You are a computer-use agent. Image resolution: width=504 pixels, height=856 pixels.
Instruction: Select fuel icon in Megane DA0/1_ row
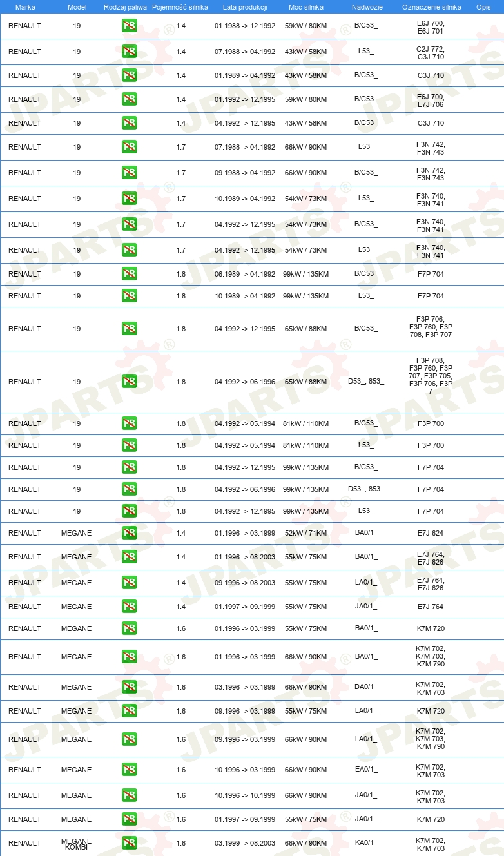(x=129, y=688)
